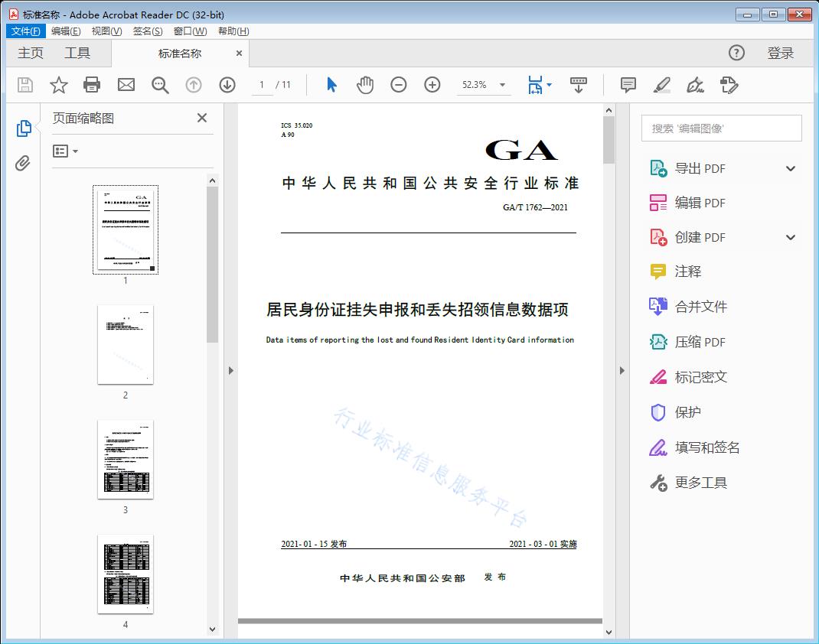Expand the 导出 PDF section
The height and width of the screenshot is (644, 819).
pyautogui.click(x=791, y=169)
